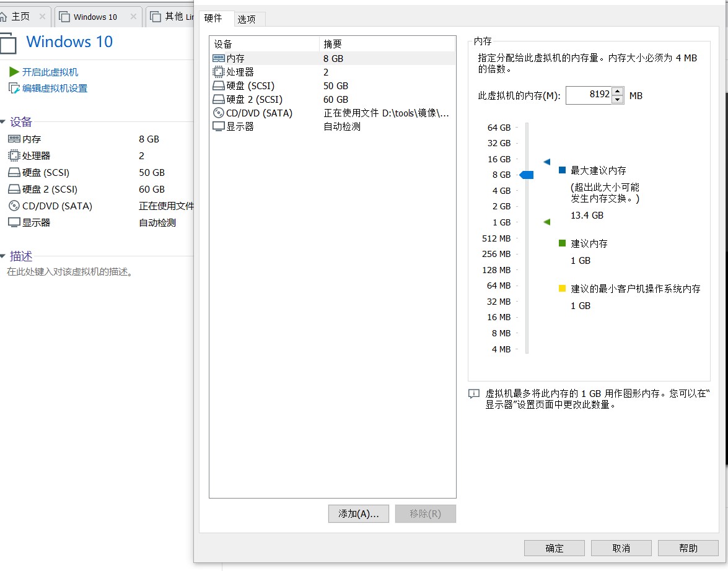Click the memory slider thumb at 8 GB
Screen dimensions: 728x571
click(527, 175)
